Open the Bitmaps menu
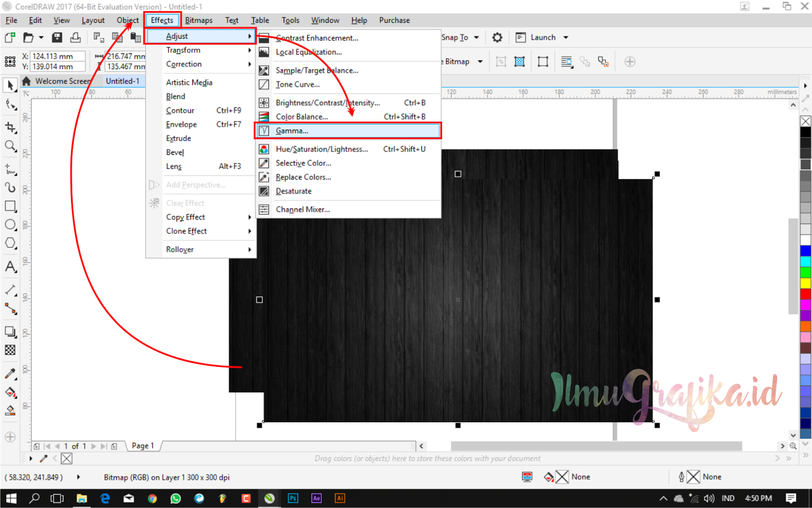 point(198,20)
